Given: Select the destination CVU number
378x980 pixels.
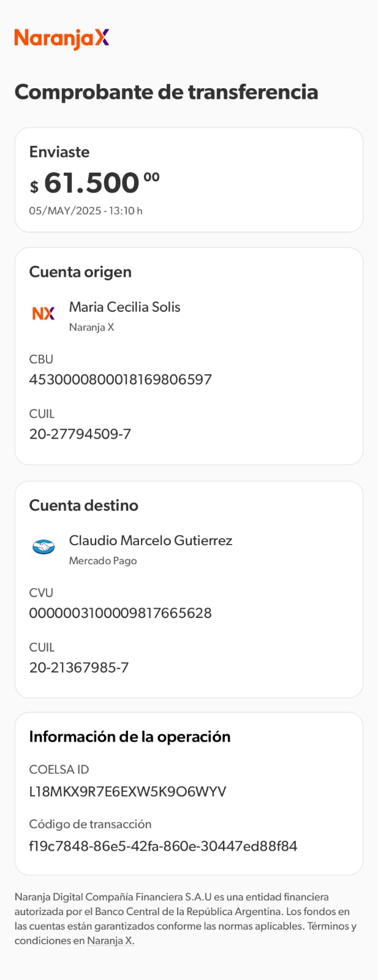Looking at the screenshot, I should 120,613.
